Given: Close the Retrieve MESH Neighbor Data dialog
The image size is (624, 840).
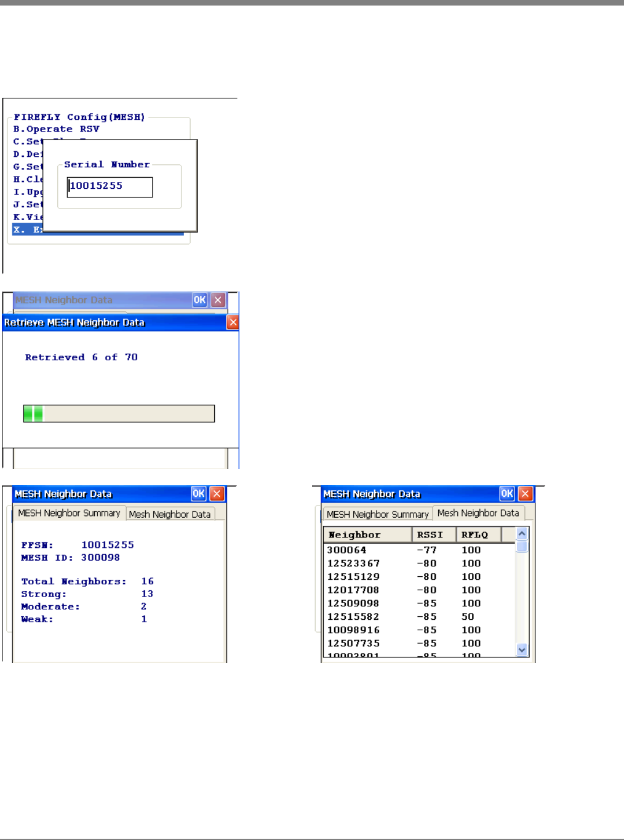Looking at the screenshot, I should [x=233, y=322].
